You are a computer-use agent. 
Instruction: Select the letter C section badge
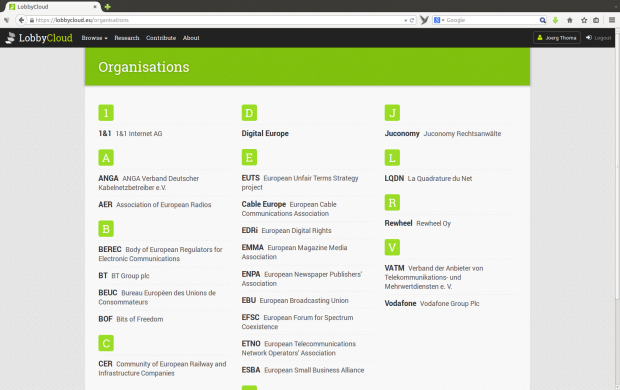tap(106, 343)
